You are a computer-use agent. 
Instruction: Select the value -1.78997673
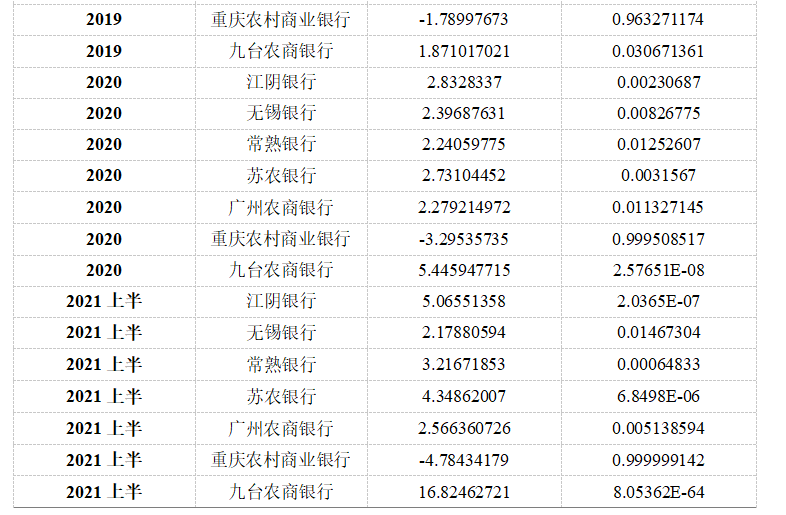coord(464,20)
